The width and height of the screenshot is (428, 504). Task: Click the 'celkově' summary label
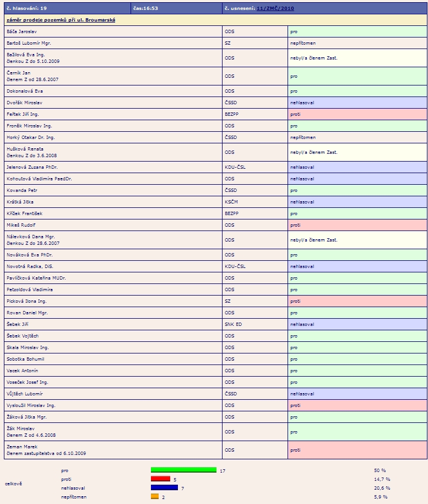pos(13,484)
